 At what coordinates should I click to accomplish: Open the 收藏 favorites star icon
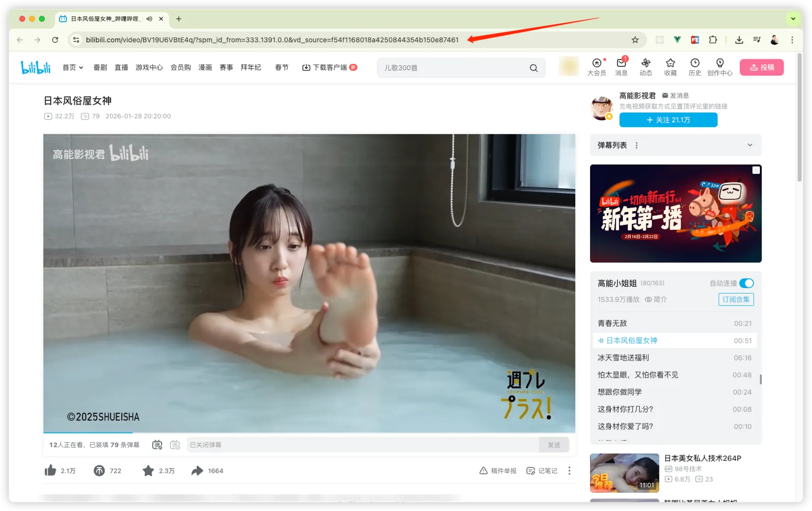tap(670, 67)
